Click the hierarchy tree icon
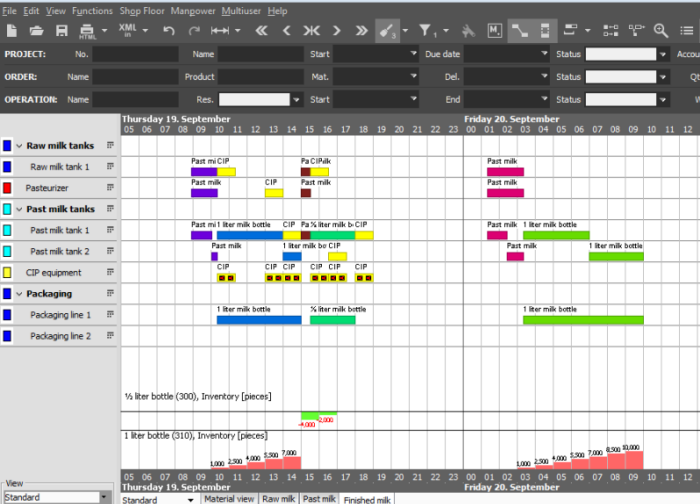This screenshot has height=504, width=700. click(x=636, y=30)
